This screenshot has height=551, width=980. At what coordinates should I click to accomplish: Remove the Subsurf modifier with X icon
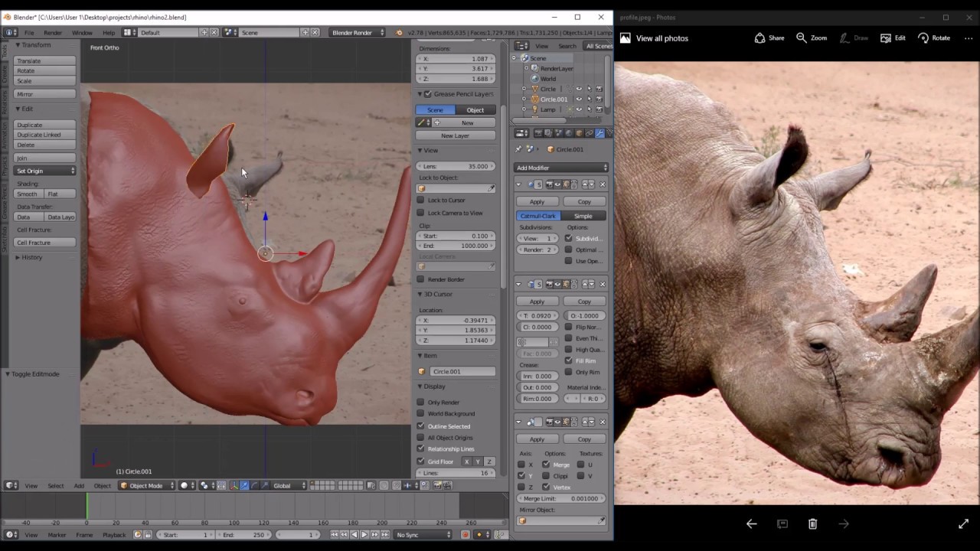pos(602,184)
